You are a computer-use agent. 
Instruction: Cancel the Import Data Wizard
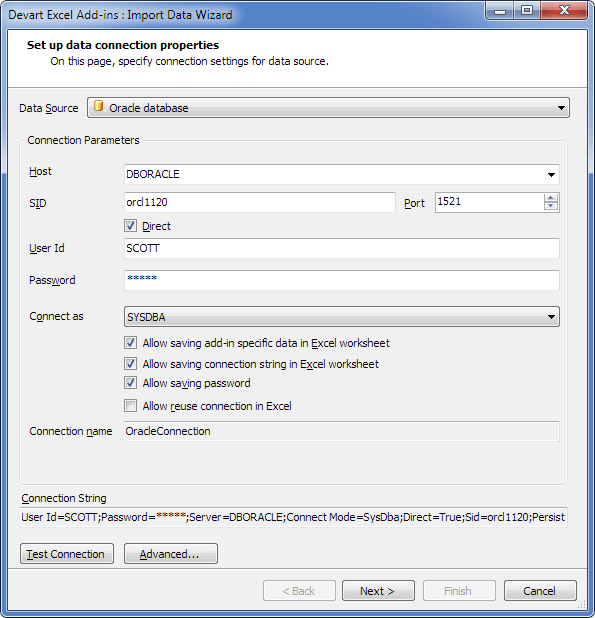coord(540,590)
